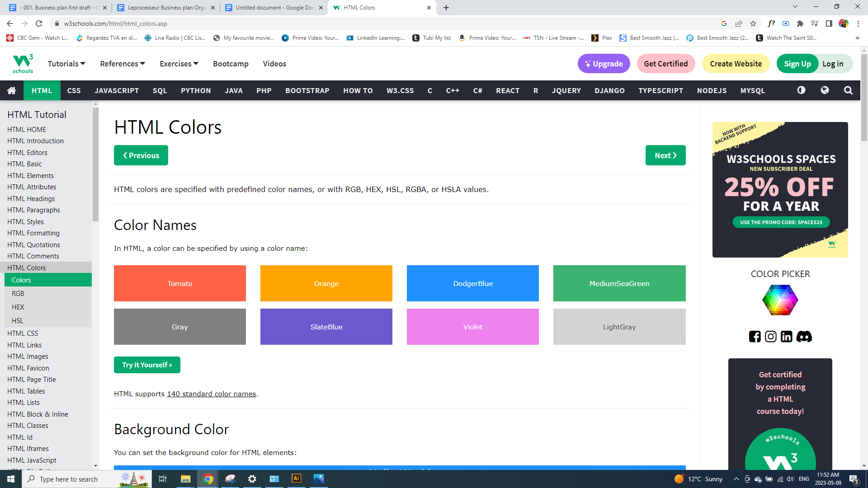Viewport: 868px width, 488px height.
Task: Expand the References dropdown
Action: pos(122,64)
